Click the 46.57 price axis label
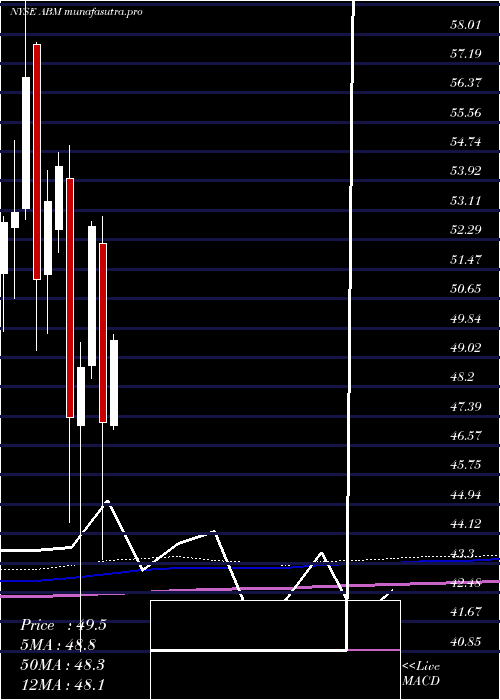This screenshot has width=500, height=700. (465, 436)
